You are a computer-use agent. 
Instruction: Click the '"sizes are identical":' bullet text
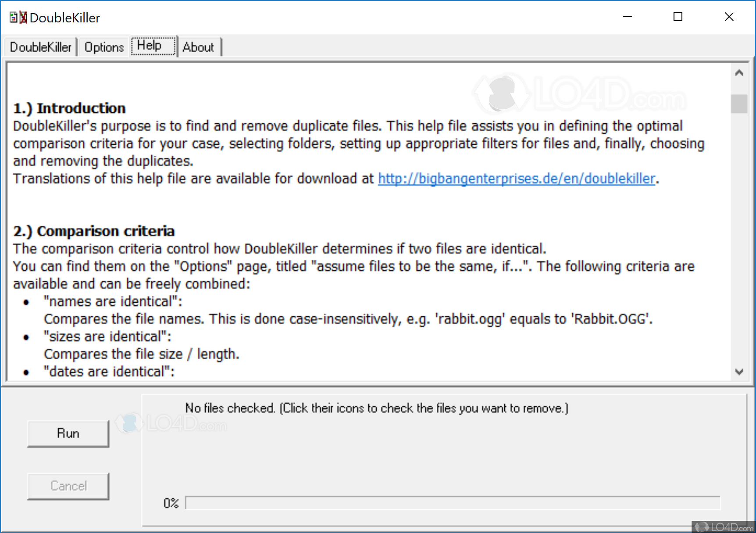[x=107, y=336]
